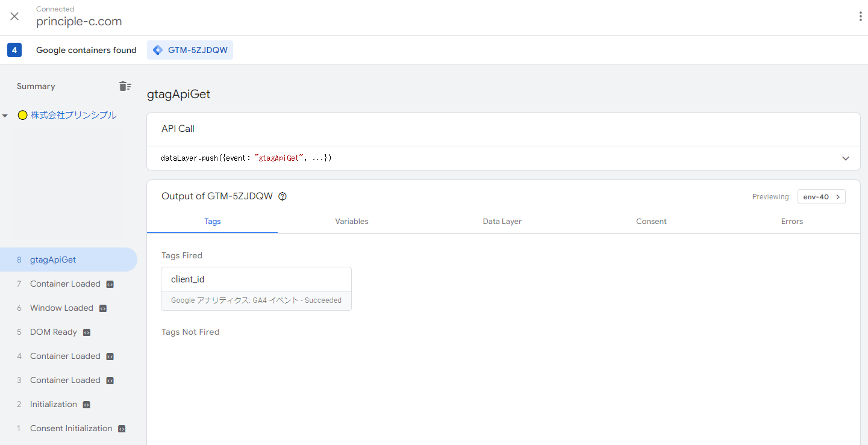The height and width of the screenshot is (445, 868).
Task: Switch to the Consent tab
Action: coord(651,222)
